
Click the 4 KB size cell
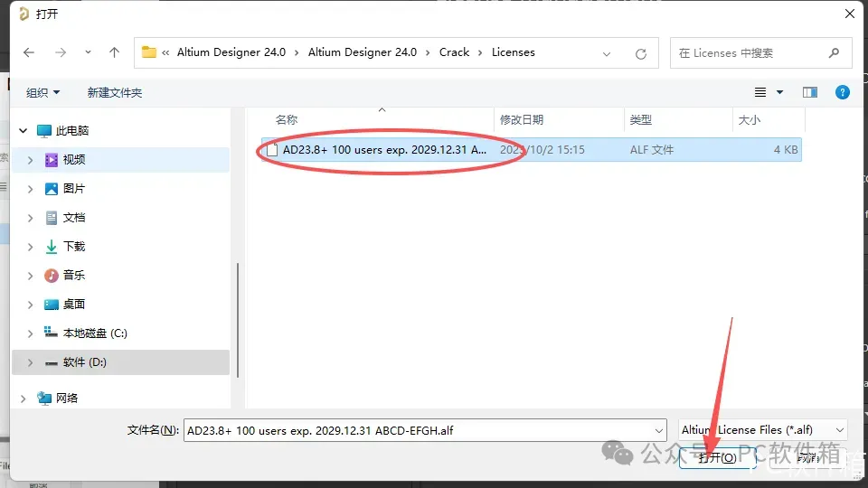click(786, 150)
